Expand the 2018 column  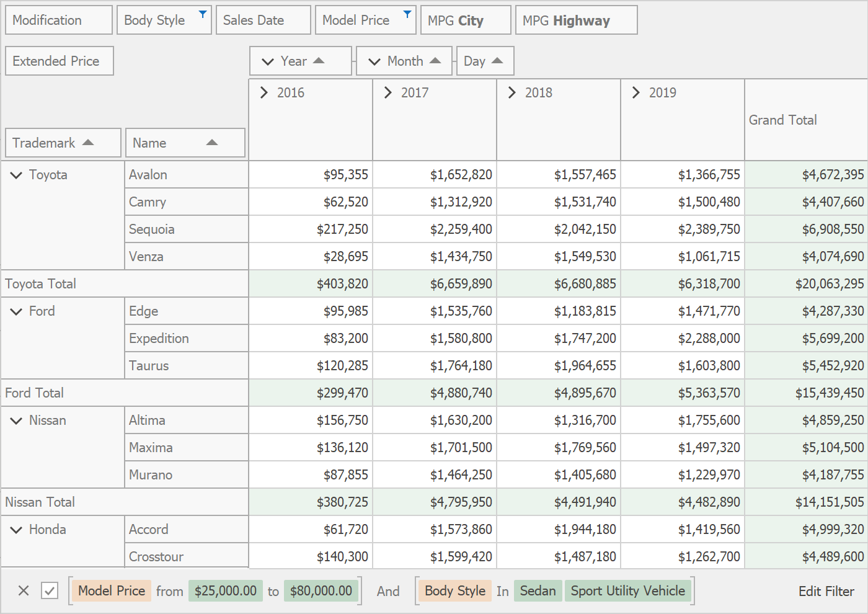(x=512, y=92)
